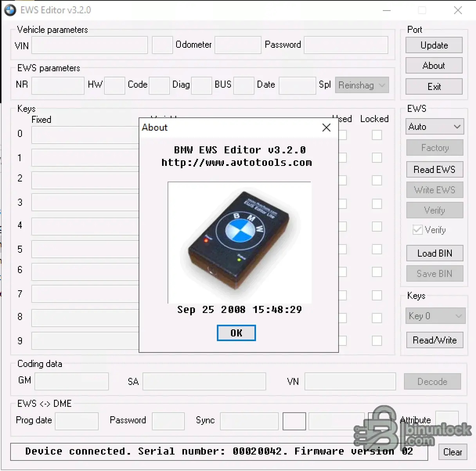Toggle Locked checkbox for key 6
The height and width of the screenshot is (471, 476).
(x=377, y=272)
